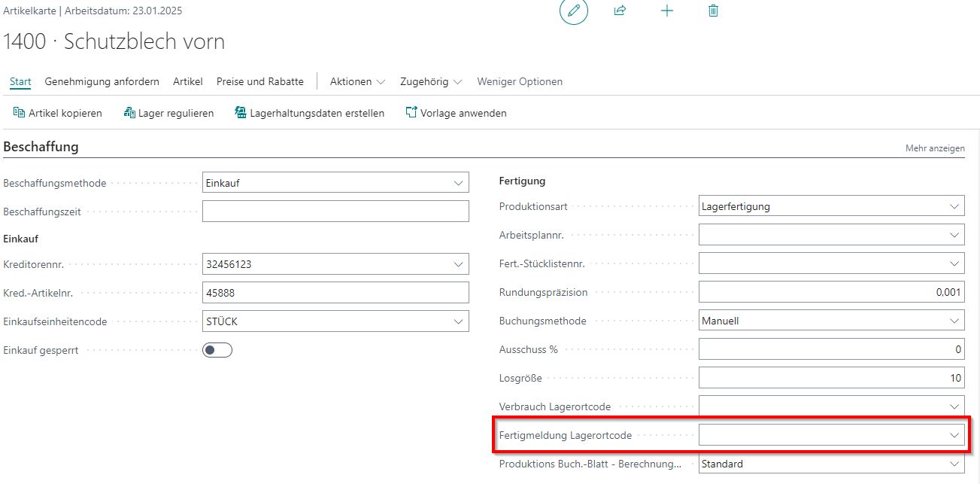Open the Produktions Buch.-Blatt Berechnung dropdown
The image size is (980, 484).
(x=954, y=464)
